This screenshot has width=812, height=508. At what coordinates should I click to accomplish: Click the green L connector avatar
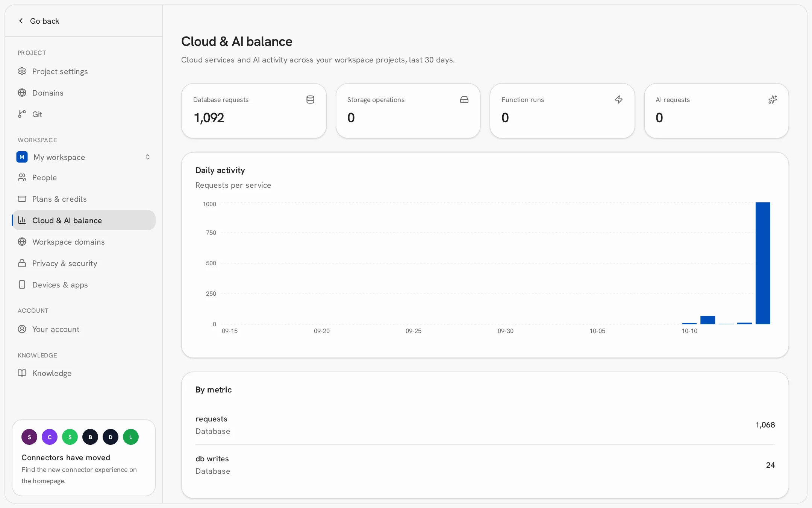pos(131,437)
